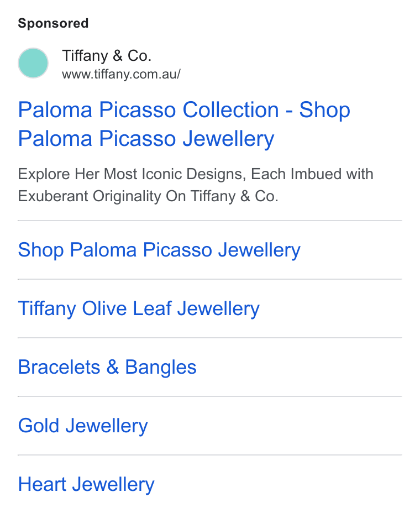Image resolution: width=420 pixels, height=513 pixels.
Task: Click the Exuberant Originality description line
Action: click(x=148, y=196)
